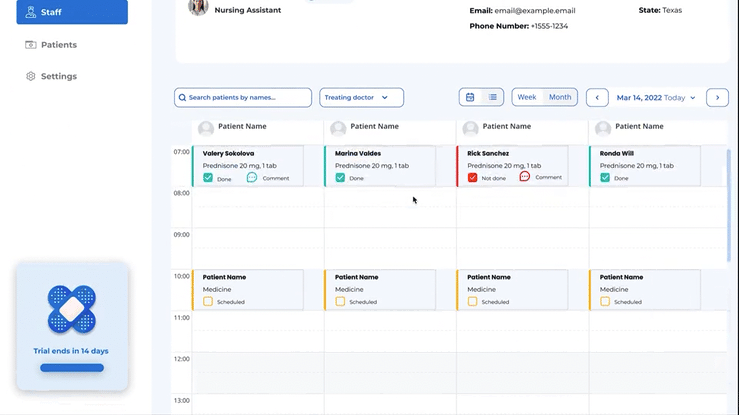Select the Week tab
Viewport: 739px width, 415px height.
click(526, 97)
